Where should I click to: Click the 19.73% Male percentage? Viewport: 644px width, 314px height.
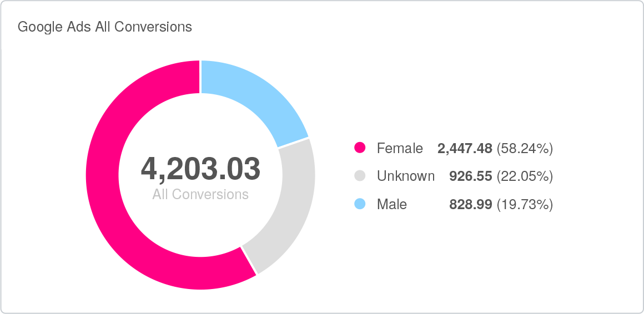point(525,204)
